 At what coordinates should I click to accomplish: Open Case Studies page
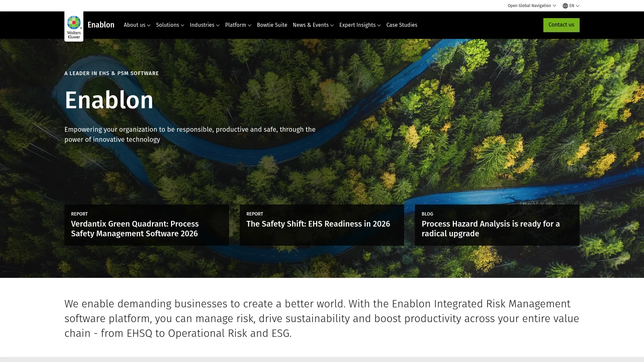click(401, 25)
